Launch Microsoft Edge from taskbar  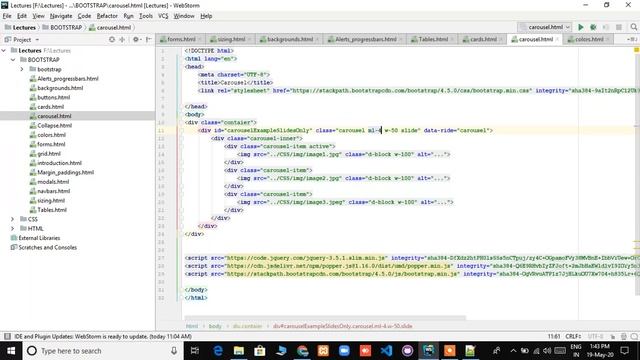click(x=218, y=351)
